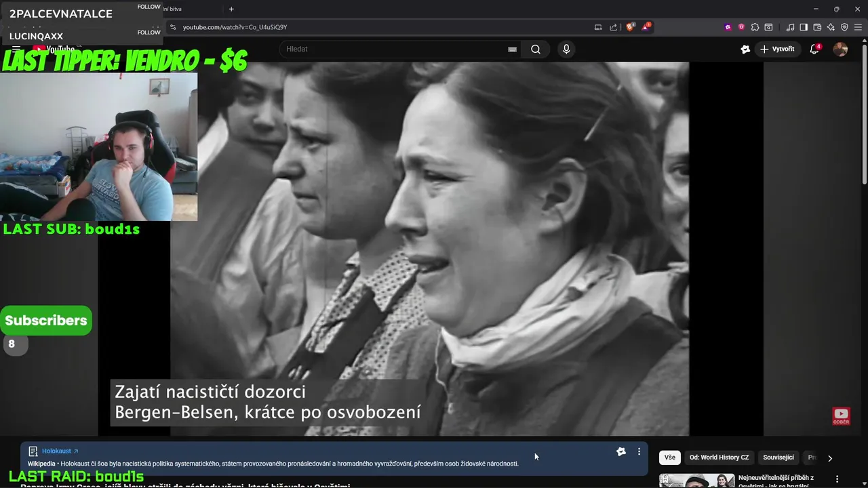The image size is (868, 488).
Task: Click the Wikipedia document icon in info panel
Action: 33,451
